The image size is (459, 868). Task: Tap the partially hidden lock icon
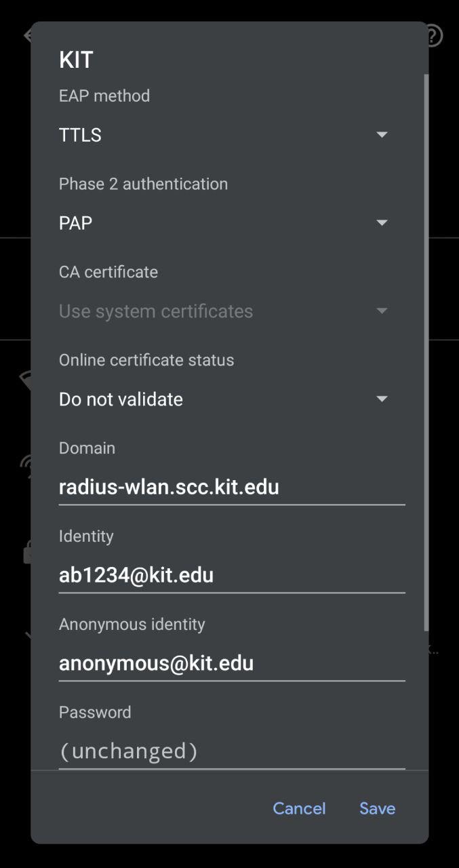point(26,553)
